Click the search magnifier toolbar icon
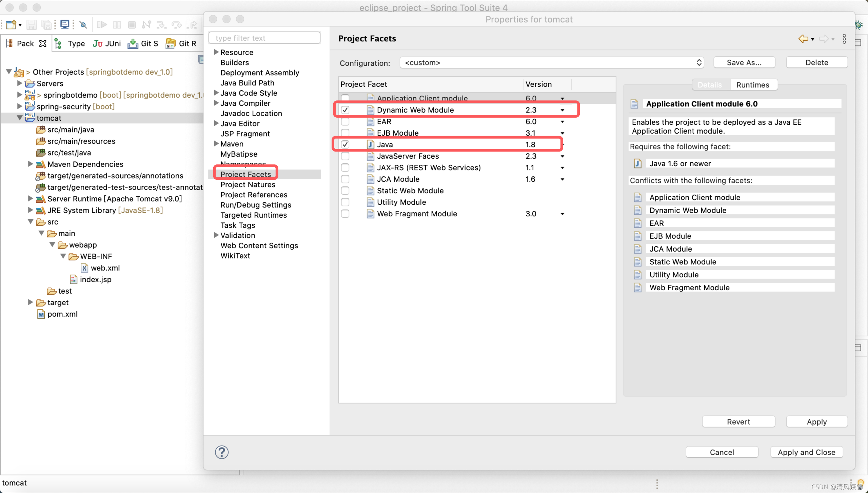868x493 pixels. point(83,24)
